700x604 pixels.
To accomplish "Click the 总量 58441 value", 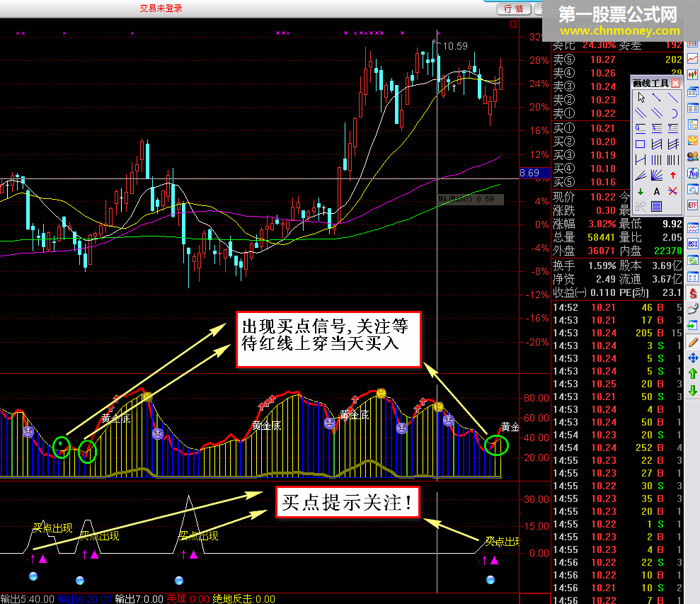I will click(602, 237).
